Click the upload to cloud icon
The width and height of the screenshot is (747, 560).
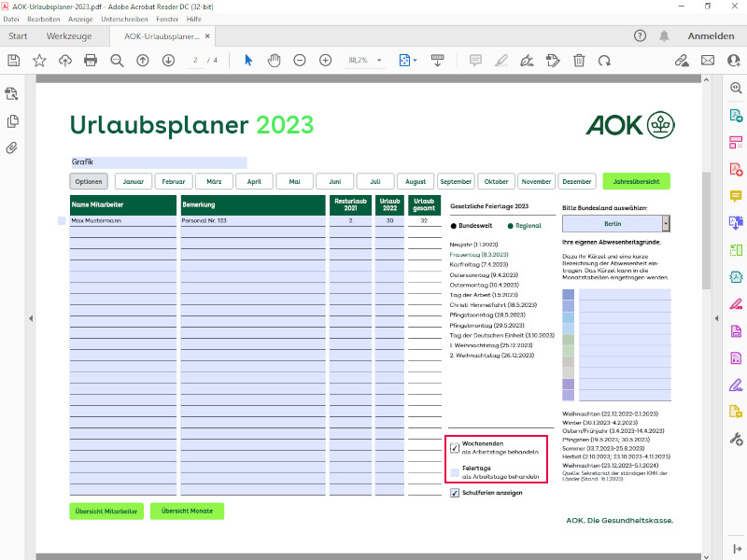pos(65,61)
